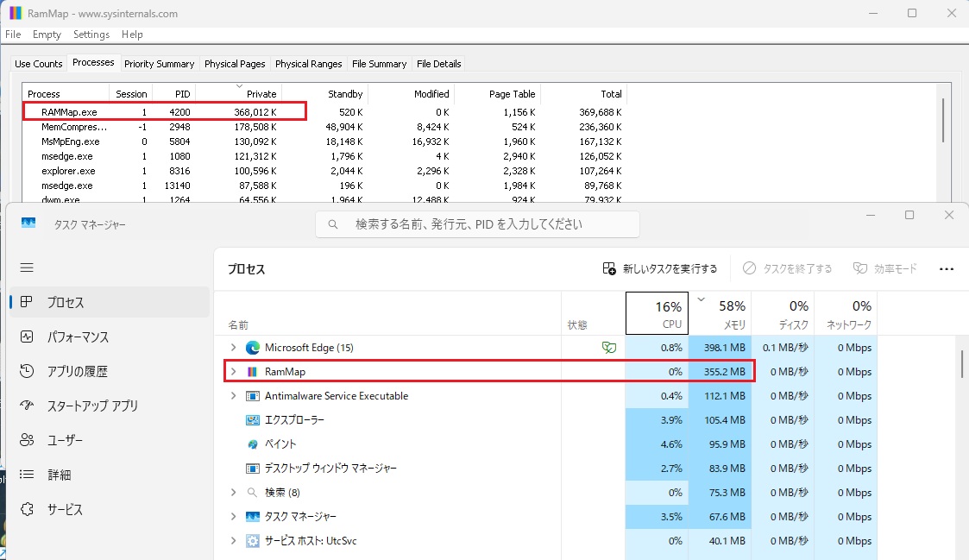
Task: Expand the タスク マネージャー process group
Action: (x=234, y=516)
